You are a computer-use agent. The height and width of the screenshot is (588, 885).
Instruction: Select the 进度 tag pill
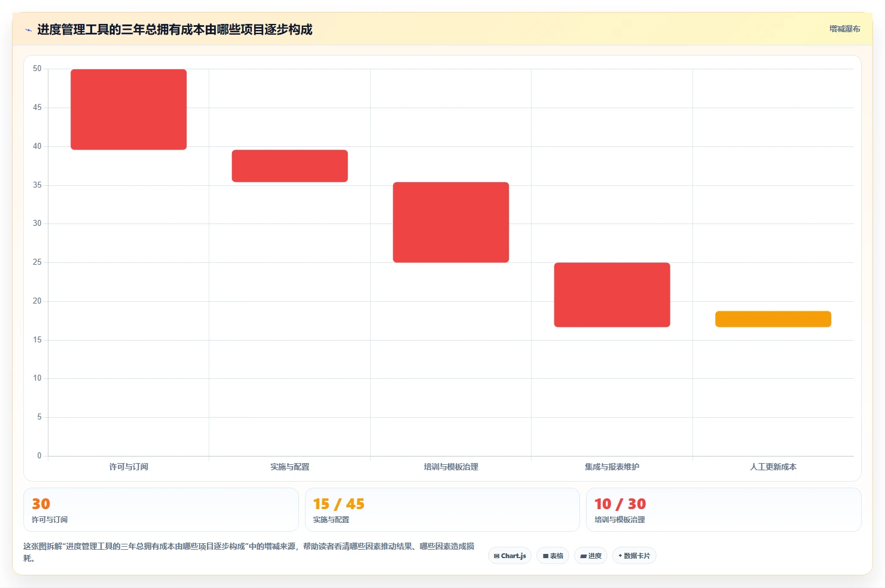point(591,556)
